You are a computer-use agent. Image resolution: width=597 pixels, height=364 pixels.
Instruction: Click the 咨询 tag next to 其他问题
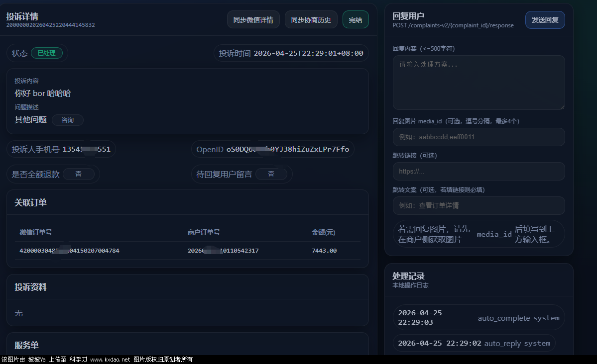pos(67,120)
